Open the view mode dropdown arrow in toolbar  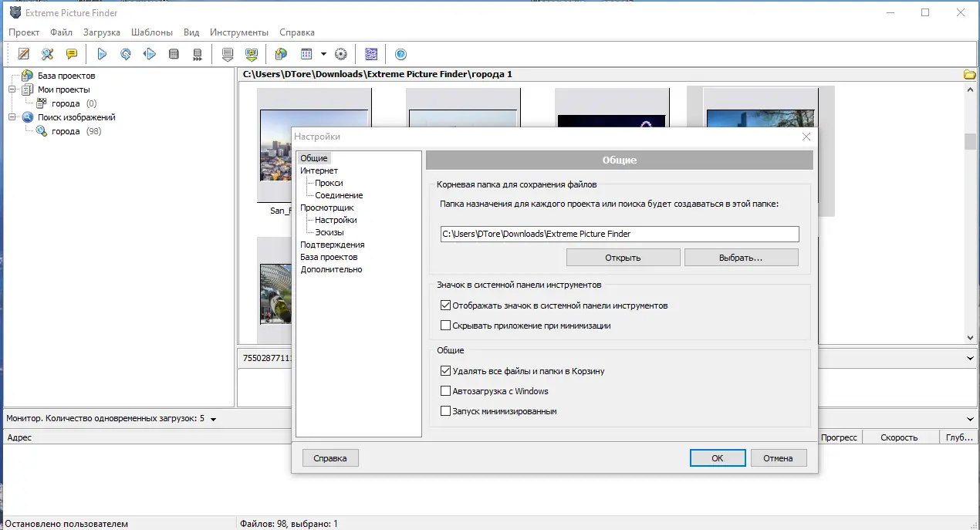click(323, 54)
